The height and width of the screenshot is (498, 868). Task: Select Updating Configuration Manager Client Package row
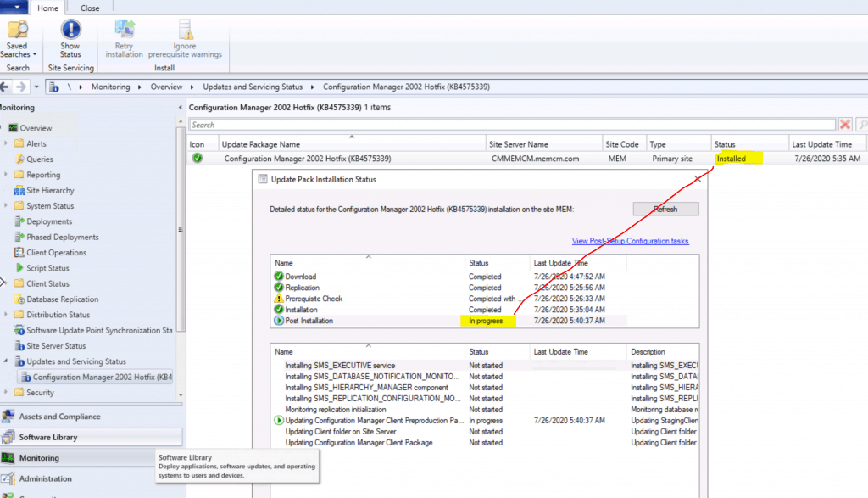(485, 443)
